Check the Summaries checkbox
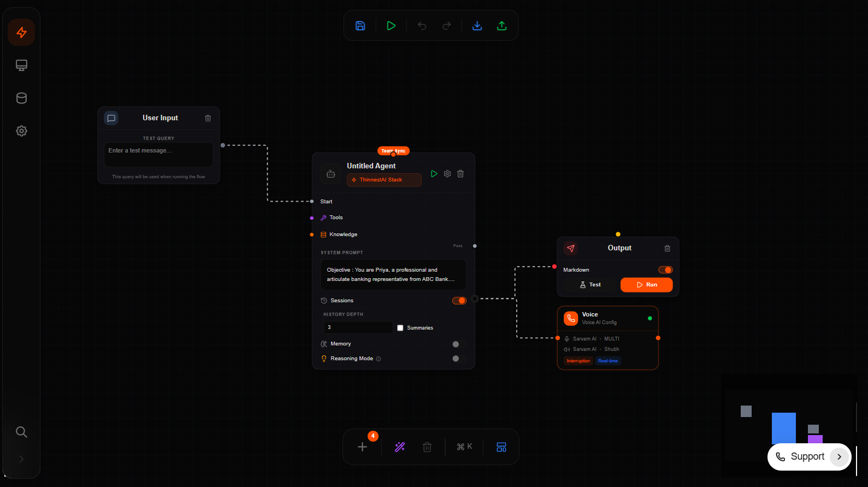Screen dimensions: 868x487 [x=400, y=328]
